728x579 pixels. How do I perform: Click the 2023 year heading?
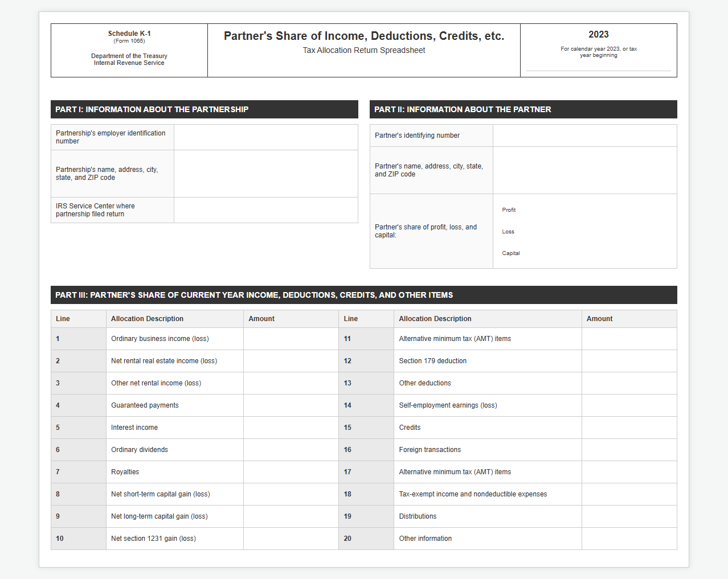coord(599,35)
